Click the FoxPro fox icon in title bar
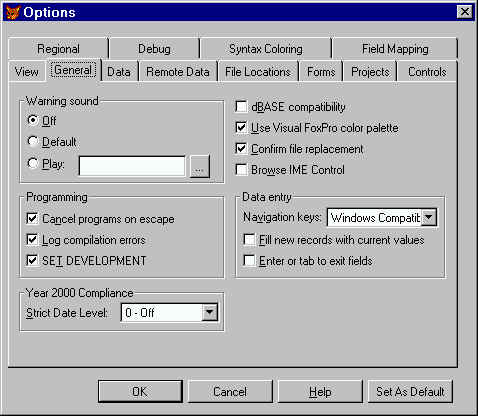Viewport: 478px width, 416px height. tap(13, 12)
